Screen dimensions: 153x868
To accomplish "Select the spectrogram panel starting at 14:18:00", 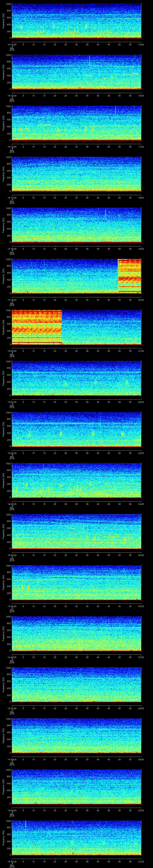I will click(x=76, y=225).
